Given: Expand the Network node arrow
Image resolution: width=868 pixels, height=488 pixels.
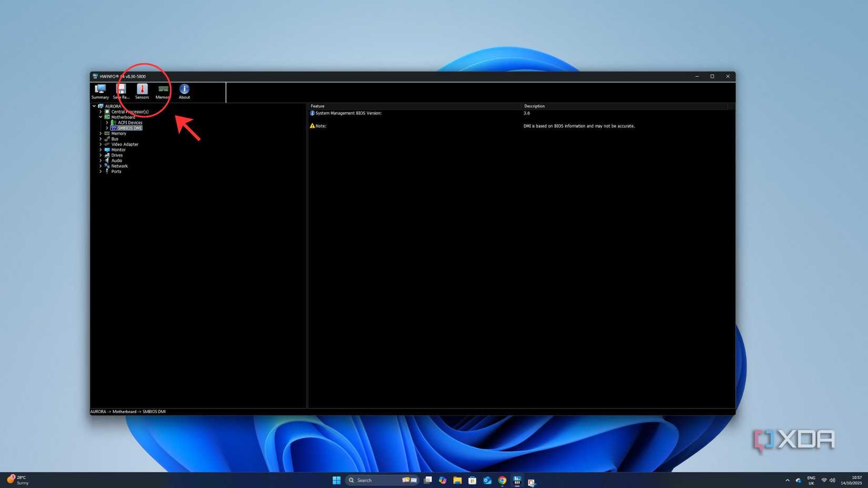Looking at the screenshot, I should tap(100, 166).
